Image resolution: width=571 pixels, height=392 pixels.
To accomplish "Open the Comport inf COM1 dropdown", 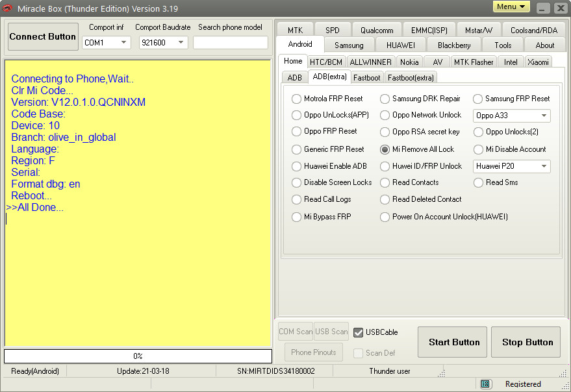I will pos(106,43).
